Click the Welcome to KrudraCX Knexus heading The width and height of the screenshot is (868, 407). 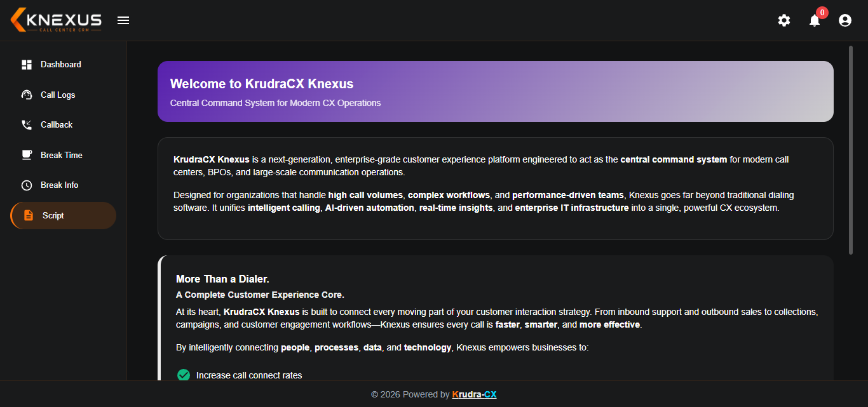[262, 84]
